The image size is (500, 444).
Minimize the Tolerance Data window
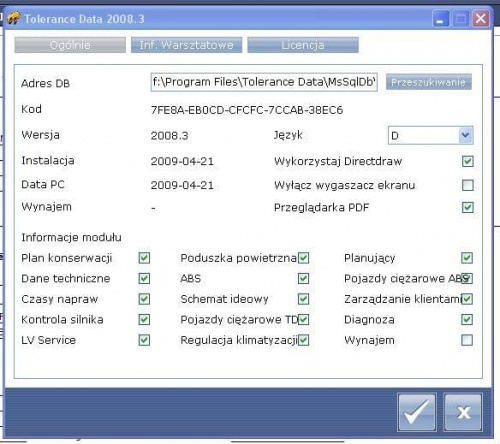pos(441,18)
